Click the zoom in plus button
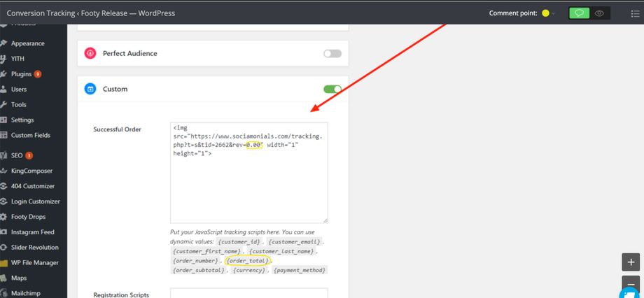Image resolution: width=644 pixels, height=298 pixels. coord(631,262)
